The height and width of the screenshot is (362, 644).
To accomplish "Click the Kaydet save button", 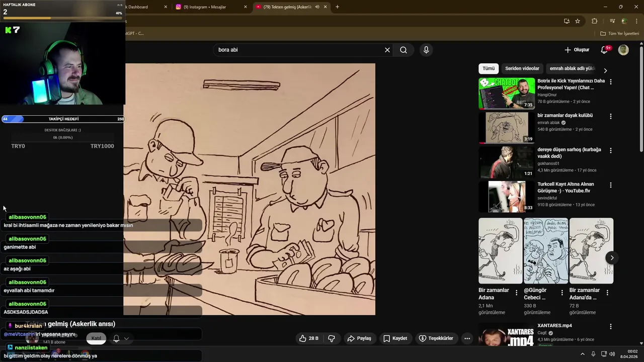I will click(x=395, y=338).
